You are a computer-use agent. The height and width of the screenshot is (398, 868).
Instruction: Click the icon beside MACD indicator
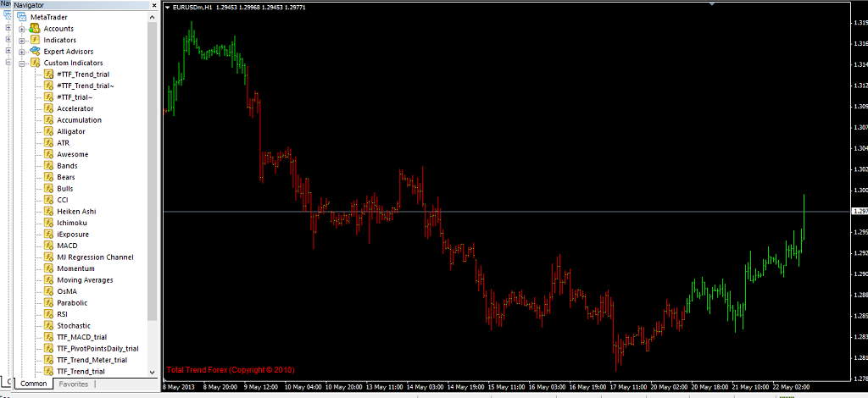click(x=48, y=246)
